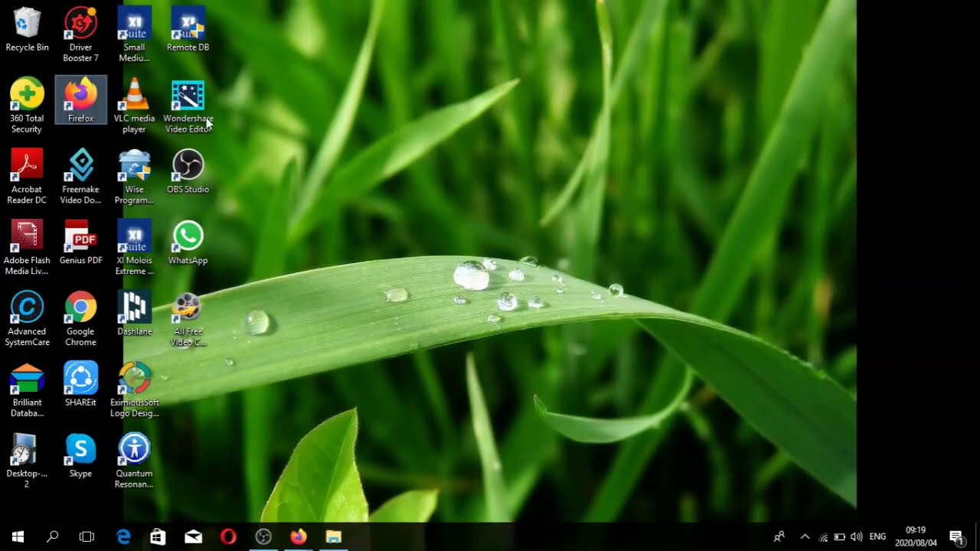Click the taskbar search magnifier
980x551 pixels.
52,536
